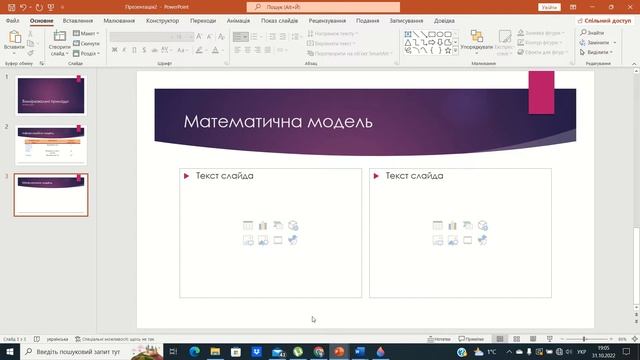This screenshot has height=360, width=640.
Task: Open the Select (Виділити) dropdown
Action: [x=596, y=52]
